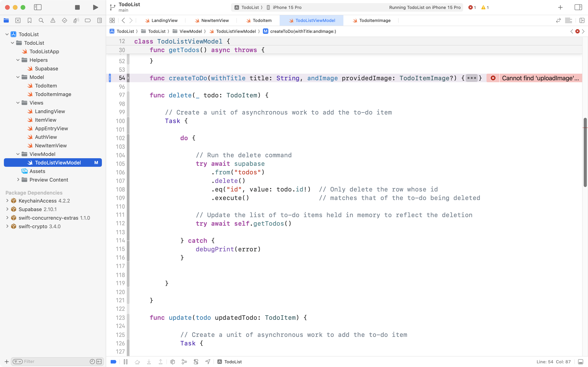Image resolution: width=588 pixels, height=367 pixels.
Task: Stop the running TodoList app
Action: tap(77, 7)
